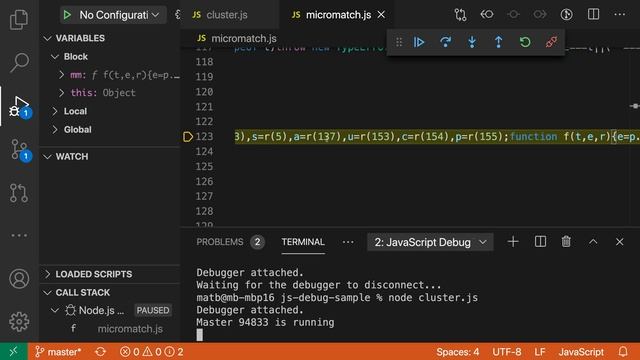Kill terminal with trash icon

point(566,242)
